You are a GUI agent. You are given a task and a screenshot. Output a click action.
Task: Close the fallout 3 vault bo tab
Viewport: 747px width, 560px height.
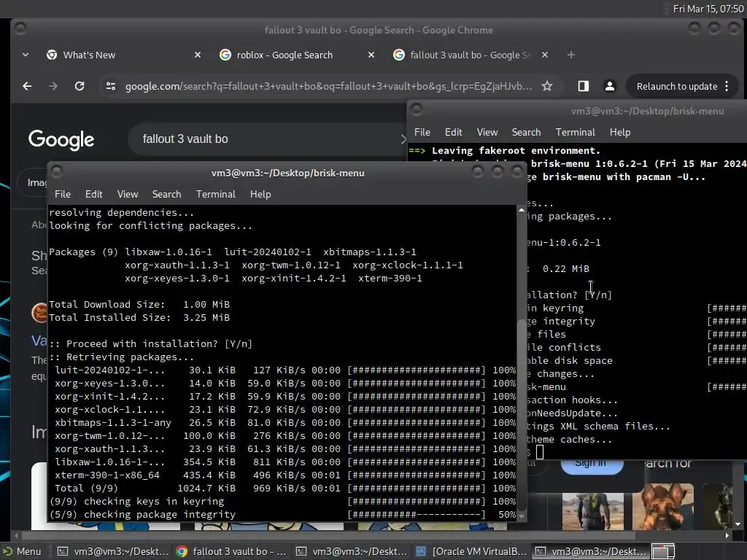(x=545, y=55)
